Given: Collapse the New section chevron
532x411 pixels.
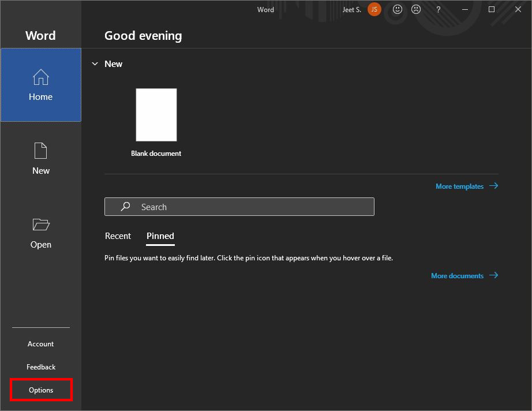Looking at the screenshot, I should pyautogui.click(x=95, y=63).
